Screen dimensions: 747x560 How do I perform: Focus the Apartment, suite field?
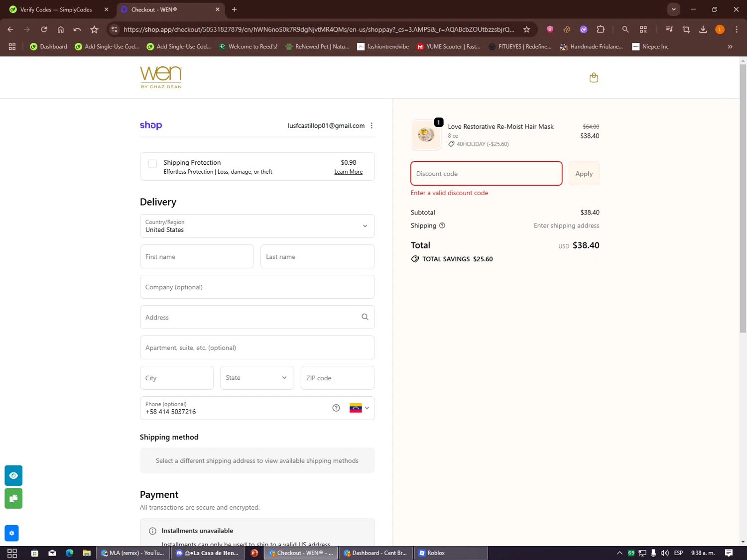pos(257,348)
